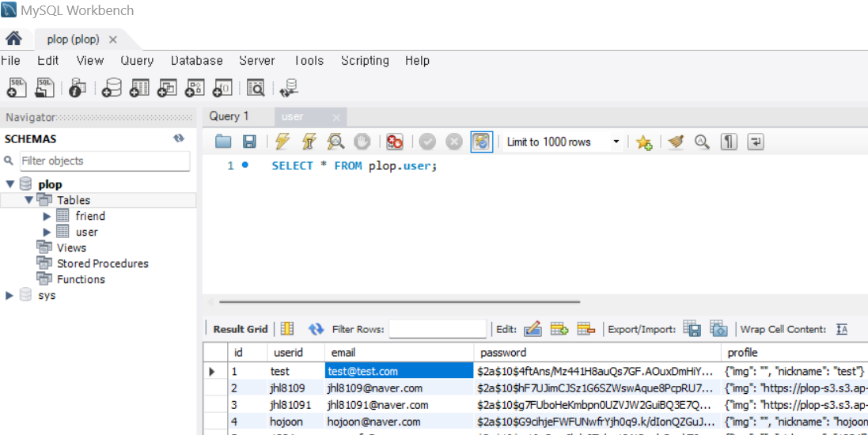Create a new SQL tab icon
Screen dimensions: 868x435
[17, 88]
